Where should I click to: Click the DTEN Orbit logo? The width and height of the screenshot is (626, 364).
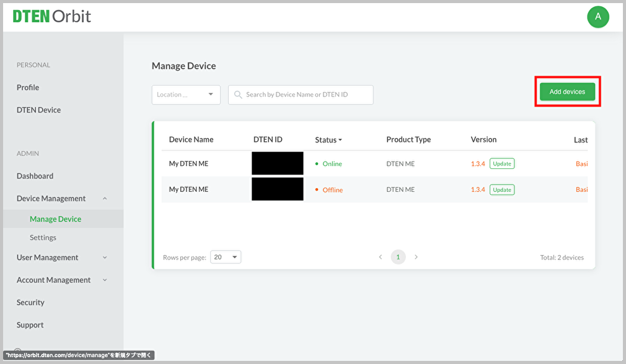click(52, 16)
